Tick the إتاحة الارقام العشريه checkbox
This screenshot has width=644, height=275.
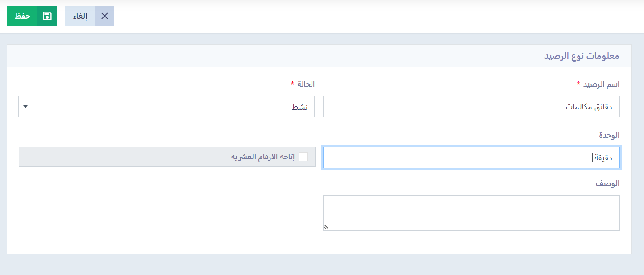tap(303, 157)
